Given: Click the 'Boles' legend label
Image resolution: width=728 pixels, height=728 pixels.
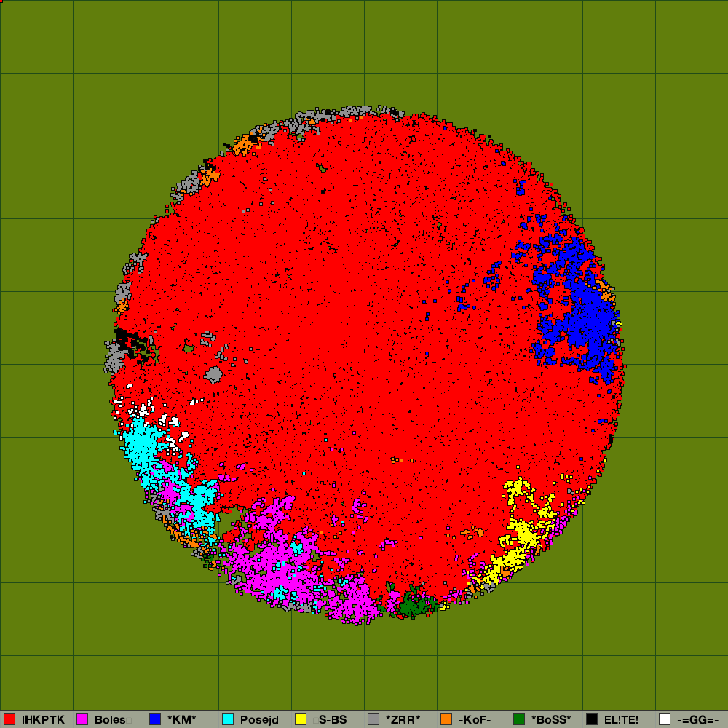Looking at the screenshot, I should 110,720.
